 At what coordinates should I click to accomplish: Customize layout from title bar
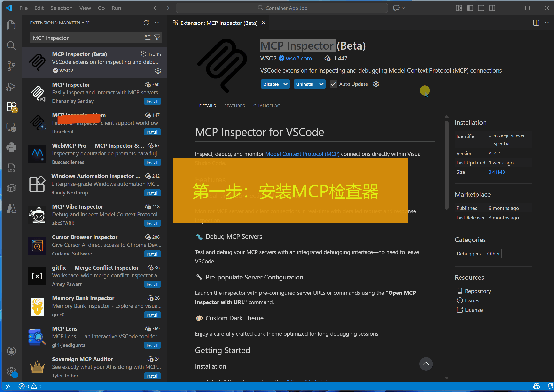(x=459, y=8)
